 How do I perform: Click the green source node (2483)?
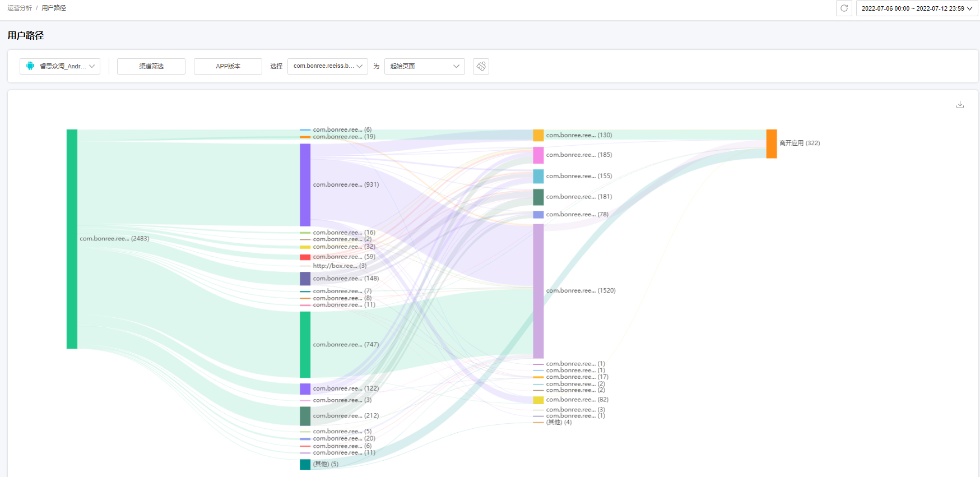(x=72, y=239)
